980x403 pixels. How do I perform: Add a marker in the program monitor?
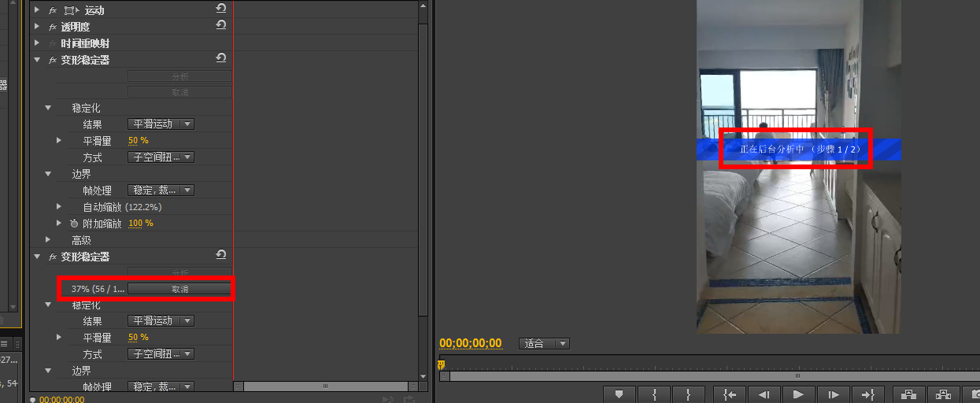click(619, 394)
